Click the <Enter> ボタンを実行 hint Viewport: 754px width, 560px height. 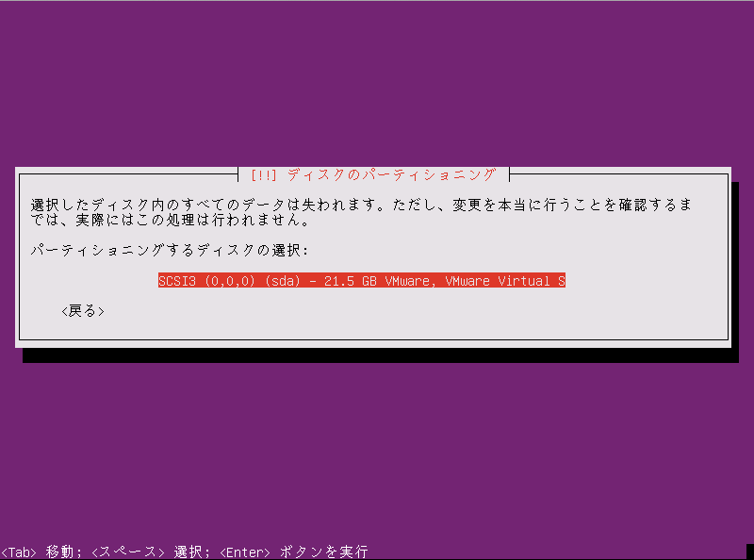pos(294,552)
